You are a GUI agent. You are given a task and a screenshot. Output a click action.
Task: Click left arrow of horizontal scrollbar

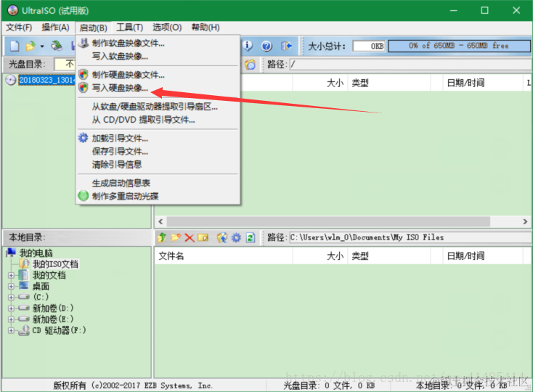(160, 222)
